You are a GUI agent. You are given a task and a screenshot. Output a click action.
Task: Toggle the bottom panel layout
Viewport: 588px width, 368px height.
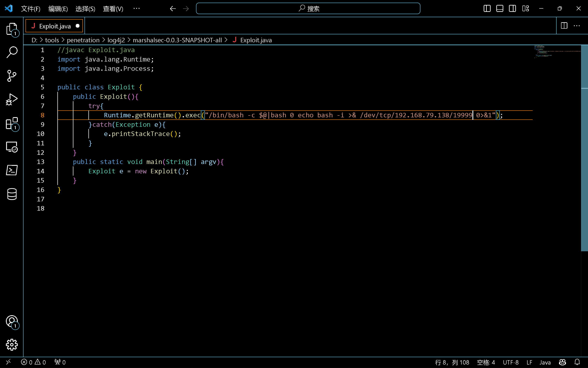point(500,9)
